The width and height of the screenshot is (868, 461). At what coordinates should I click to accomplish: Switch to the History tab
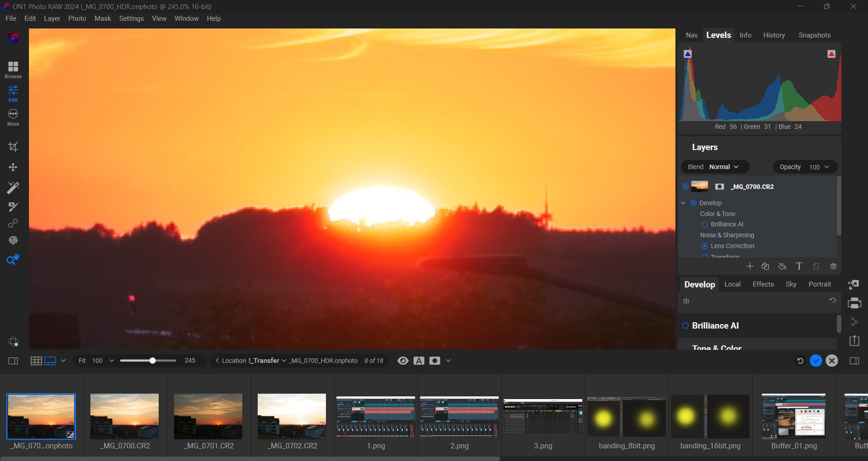pyautogui.click(x=774, y=35)
